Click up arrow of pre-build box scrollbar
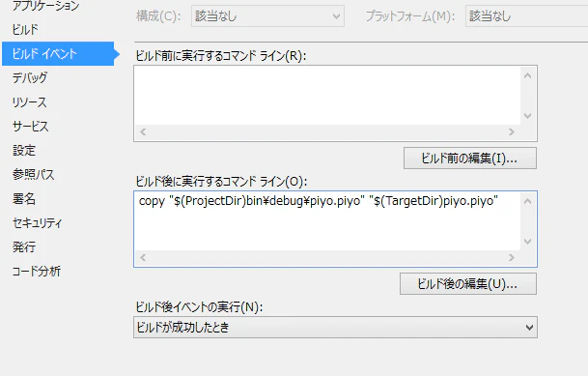The width and height of the screenshot is (588, 376). point(528,75)
